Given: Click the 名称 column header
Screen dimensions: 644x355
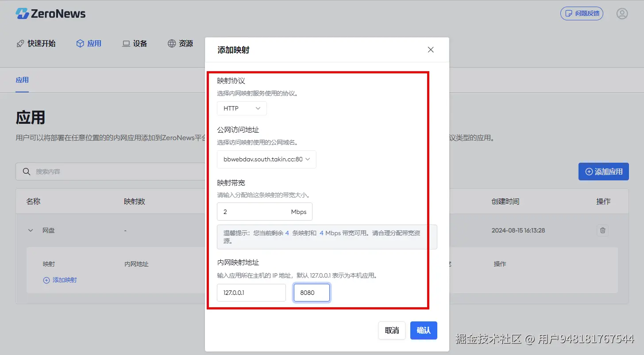Looking at the screenshot, I should [33, 201].
